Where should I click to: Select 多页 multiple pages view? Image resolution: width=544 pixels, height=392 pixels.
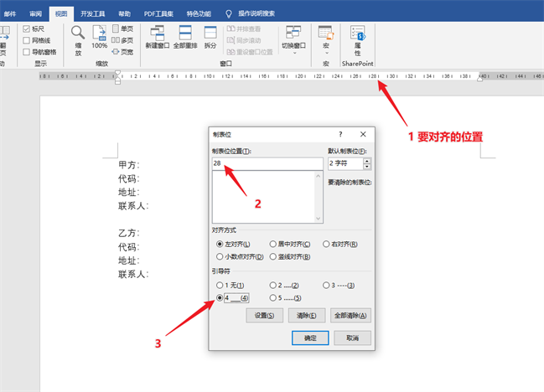122,39
